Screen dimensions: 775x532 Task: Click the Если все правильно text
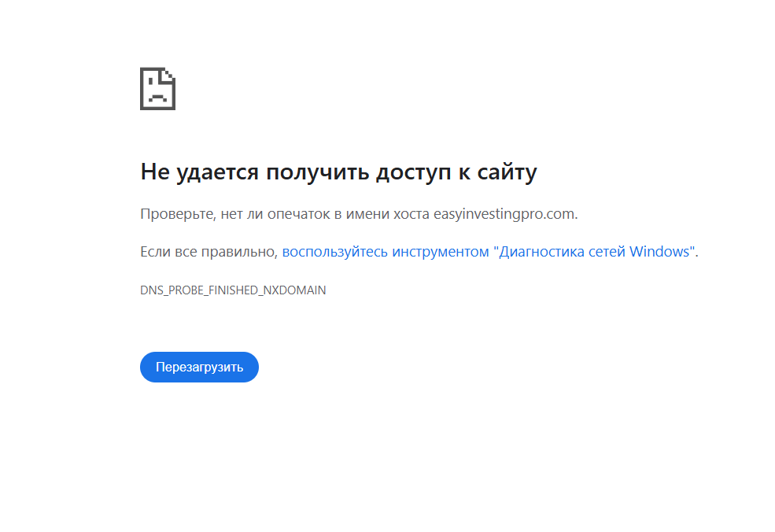[x=209, y=252]
